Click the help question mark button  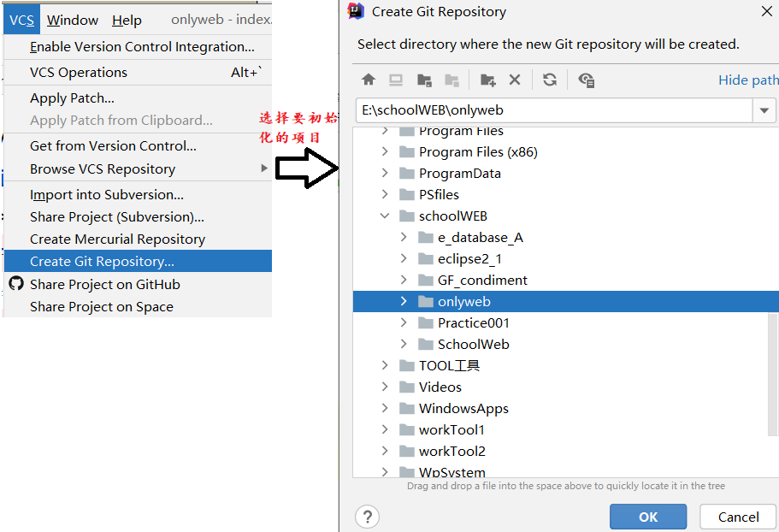[367, 517]
